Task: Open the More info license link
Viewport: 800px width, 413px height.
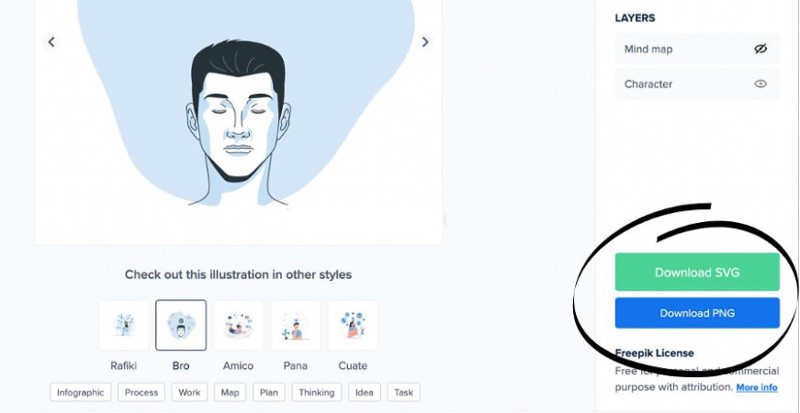Action: pyautogui.click(x=757, y=387)
